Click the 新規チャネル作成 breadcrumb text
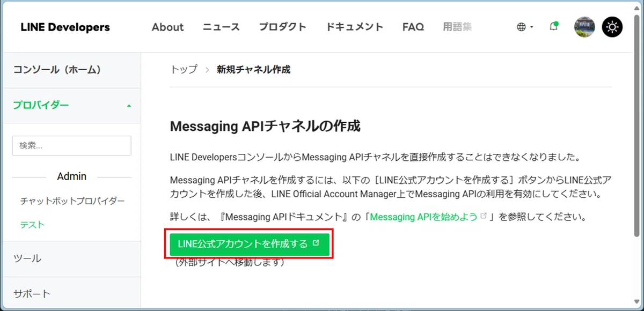 click(253, 70)
